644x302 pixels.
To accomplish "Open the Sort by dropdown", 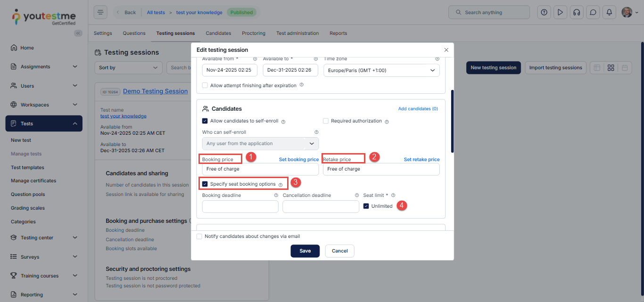I will [128, 68].
